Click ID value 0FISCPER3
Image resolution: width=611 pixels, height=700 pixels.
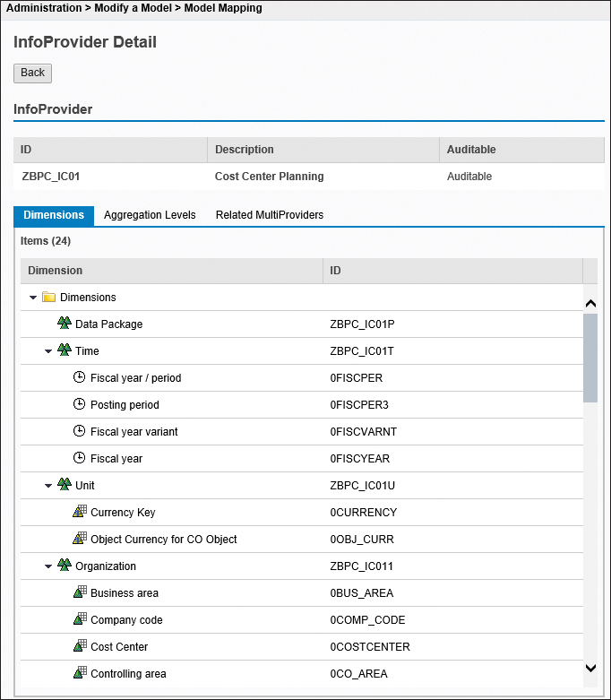(359, 405)
